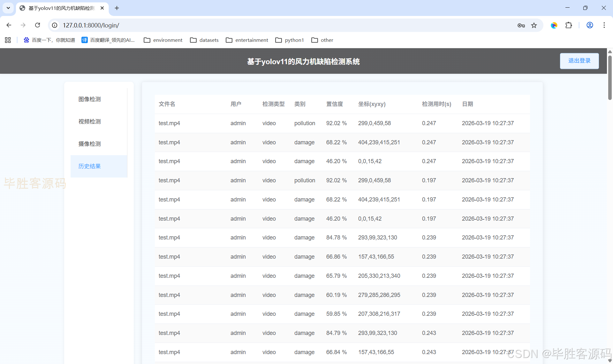Click the page vertical scrollbar thumb
Screen dimensions: 613x364
pyautogui.click(x=610, y=78)
